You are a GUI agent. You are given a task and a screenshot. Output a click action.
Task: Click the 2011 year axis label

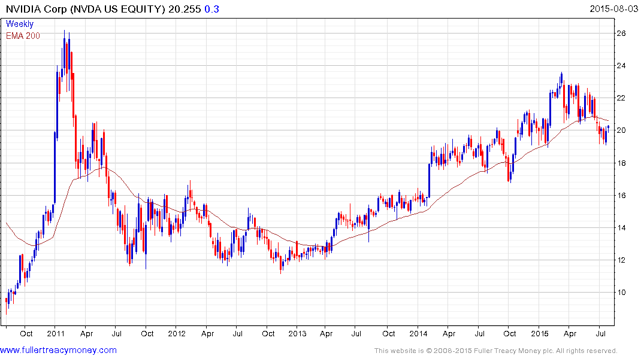coord(56,333)
